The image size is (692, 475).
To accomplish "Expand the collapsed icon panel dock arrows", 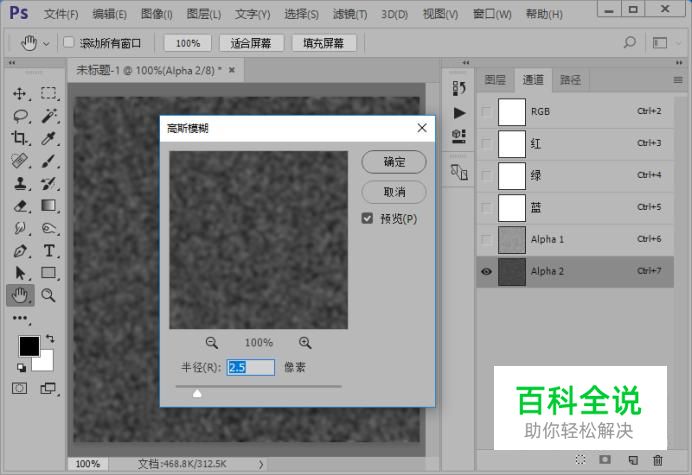I will point(466,63).
